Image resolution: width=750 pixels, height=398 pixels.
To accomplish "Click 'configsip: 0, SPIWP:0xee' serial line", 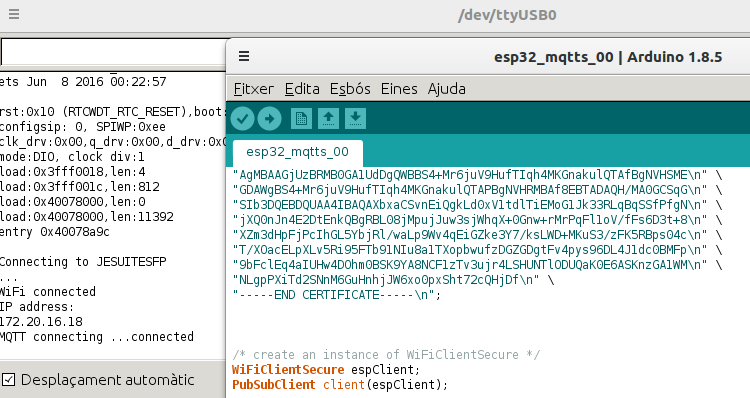I will [83, 127].
